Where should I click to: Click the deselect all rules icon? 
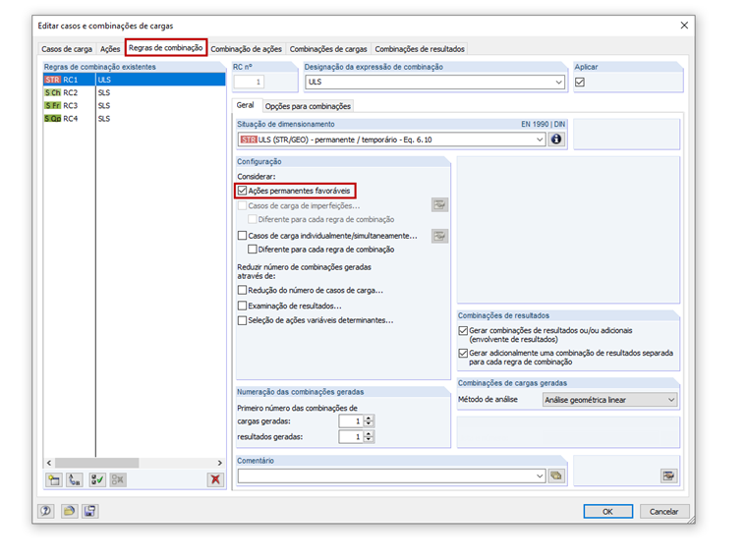[118, 479]
